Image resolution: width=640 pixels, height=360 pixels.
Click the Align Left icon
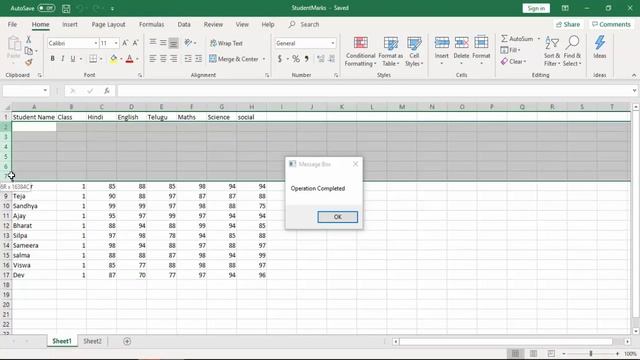click(153, 59)
